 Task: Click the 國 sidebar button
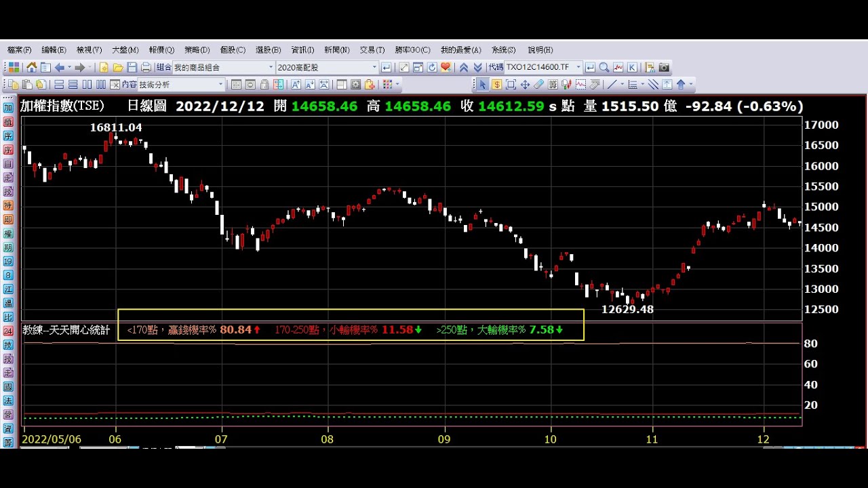click(x=8, y=387)
